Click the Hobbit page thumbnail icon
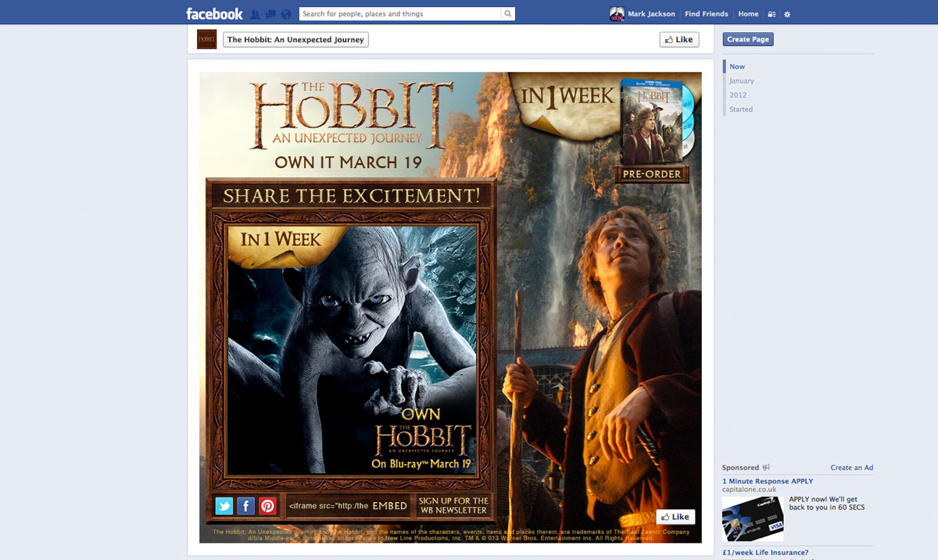The image size is (938, 560). point(206,39)
